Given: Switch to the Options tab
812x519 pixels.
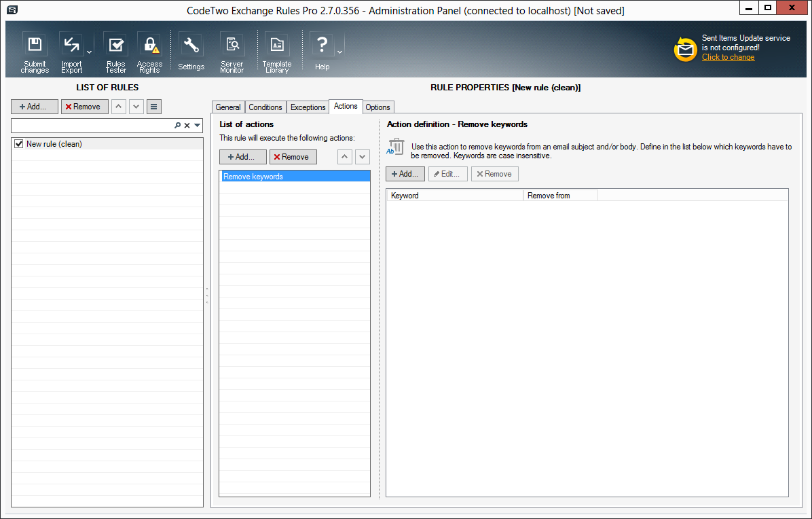Looking at the screenshot, I should coord(377,107).
